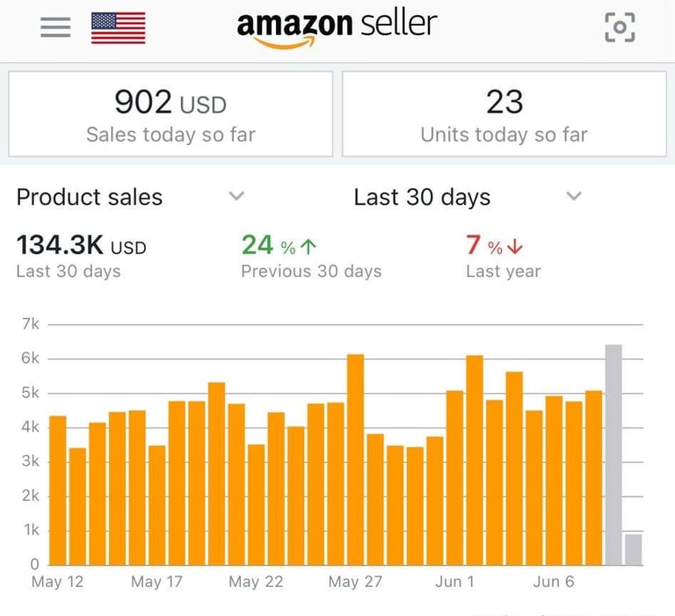Tap the red down arrow indicator
This screenshot has width=675, height=616.
pos(515,247)
